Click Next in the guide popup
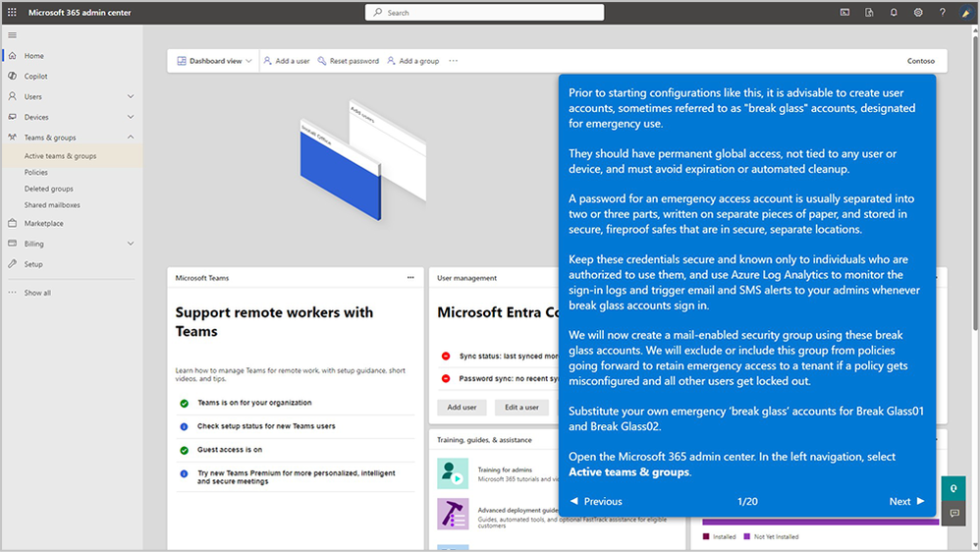Screen dimensions: 980x552 [906, 501]
